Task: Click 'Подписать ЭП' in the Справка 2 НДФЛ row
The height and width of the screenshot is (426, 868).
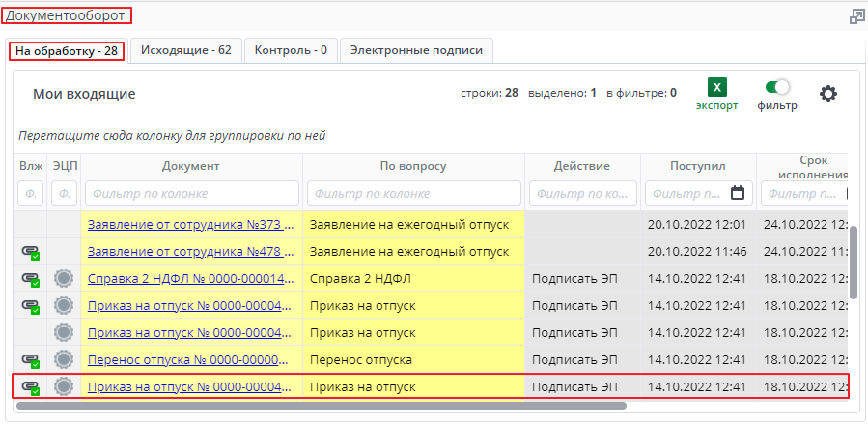Action: pyautogui.click(x=574, y=279)
